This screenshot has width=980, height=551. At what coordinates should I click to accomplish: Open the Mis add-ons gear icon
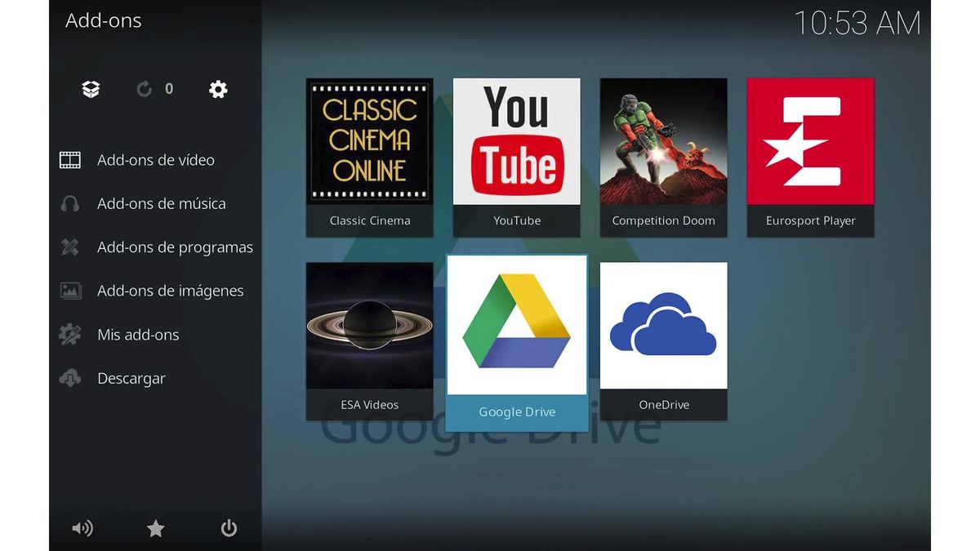click(69, 334)
